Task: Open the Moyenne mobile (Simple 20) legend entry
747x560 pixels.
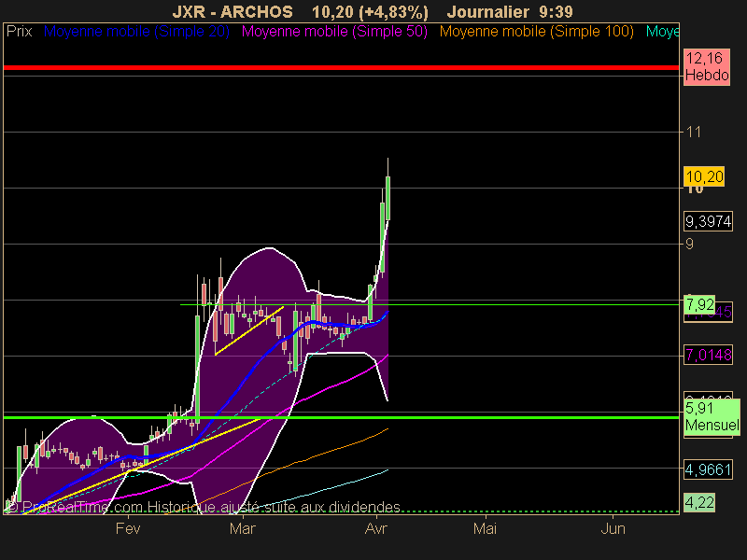Action: (136, 32)
